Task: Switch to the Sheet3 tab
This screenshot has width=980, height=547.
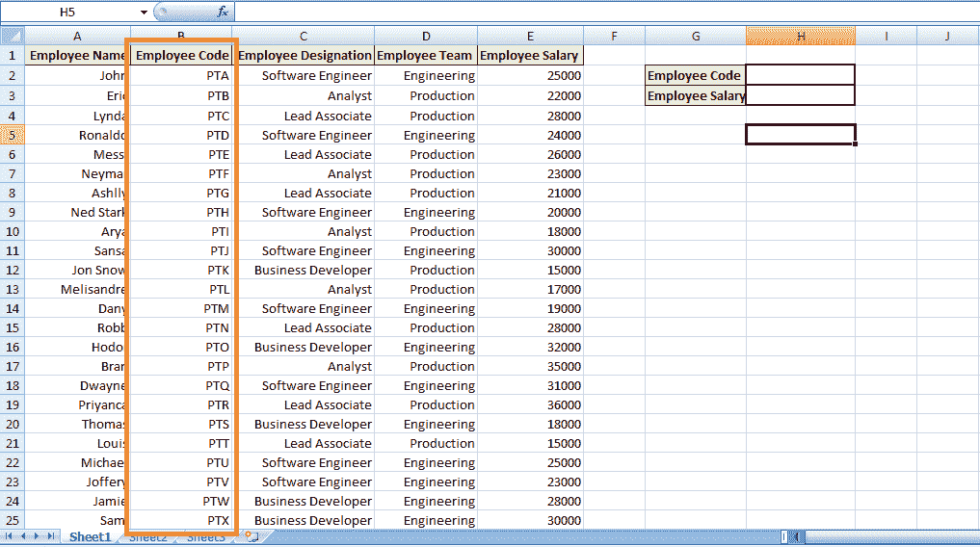Action: click(205, 537)
